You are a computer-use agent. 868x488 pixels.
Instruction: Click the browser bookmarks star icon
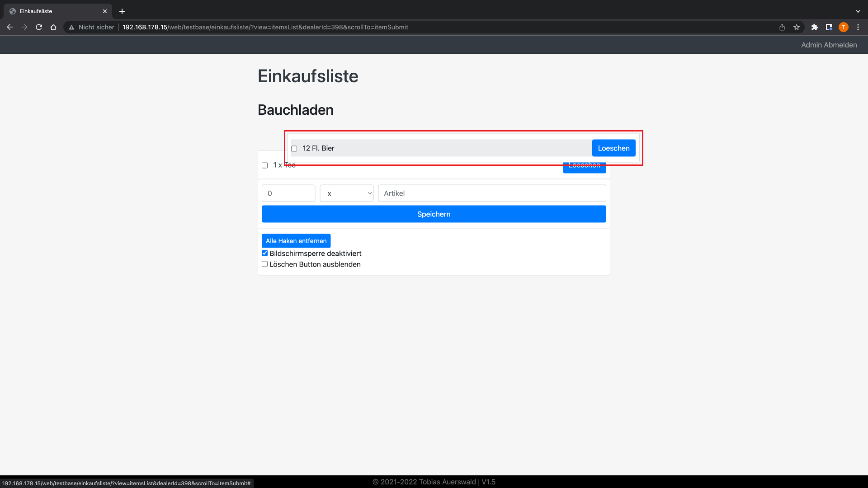point(797,27)
